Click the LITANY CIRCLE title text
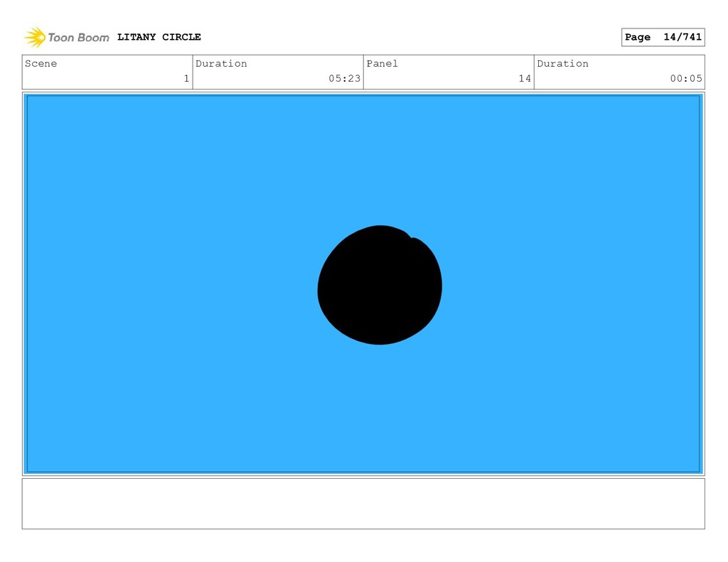This screenshot has width=728, height=562. tap(159, 37)
